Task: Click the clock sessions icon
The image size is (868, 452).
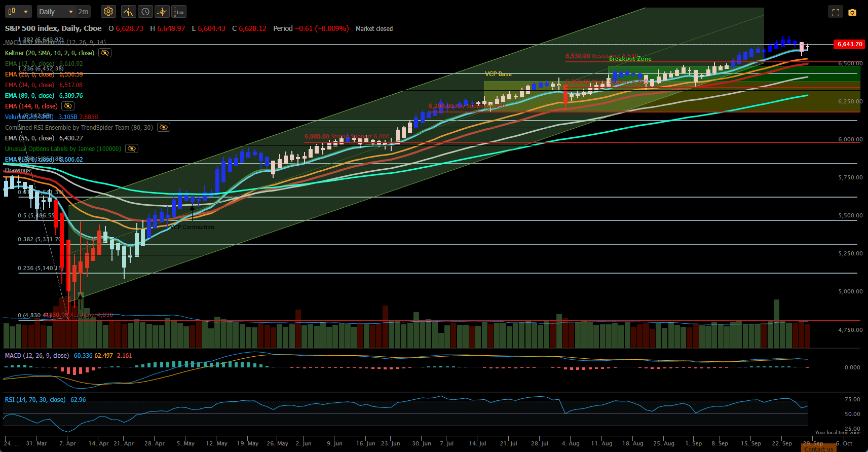Action: [145, 11]
